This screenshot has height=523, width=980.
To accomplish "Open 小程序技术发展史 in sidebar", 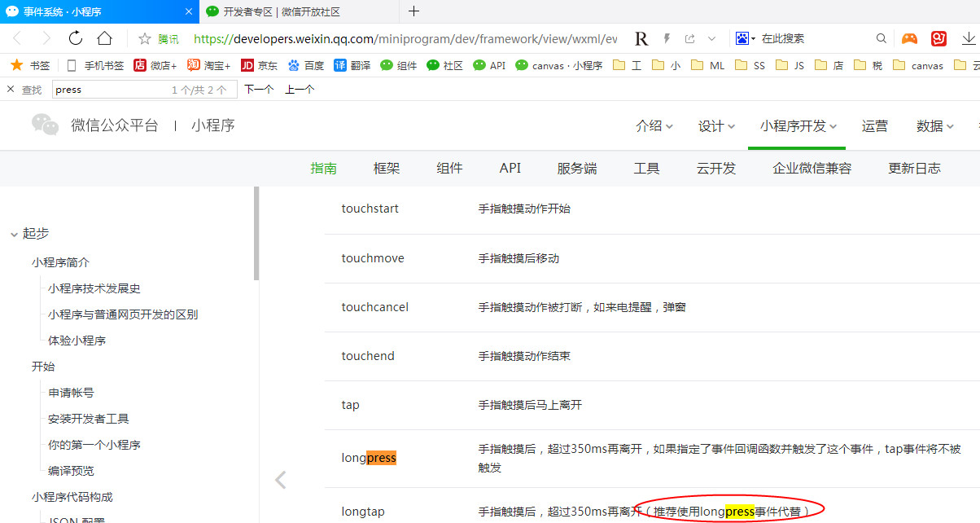I will 94,288.
